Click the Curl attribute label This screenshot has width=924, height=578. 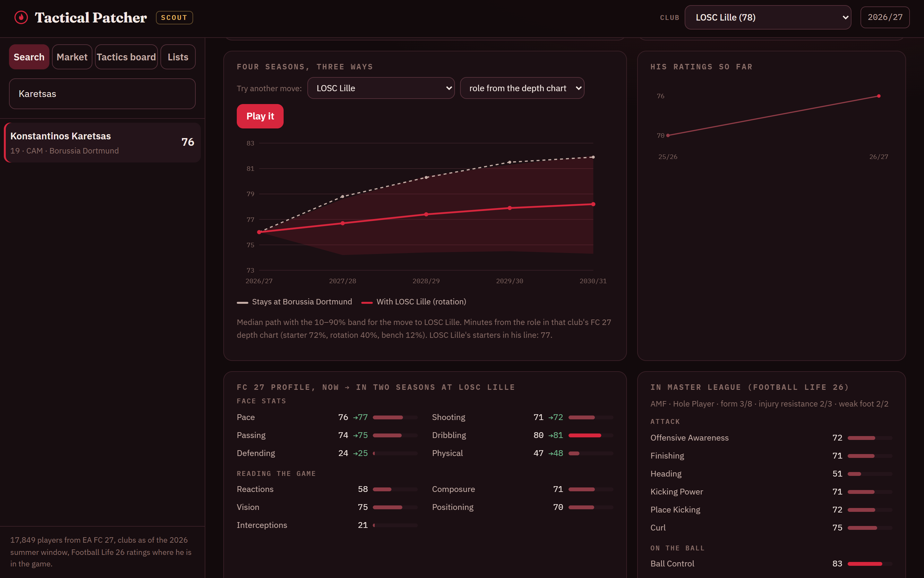658,528
